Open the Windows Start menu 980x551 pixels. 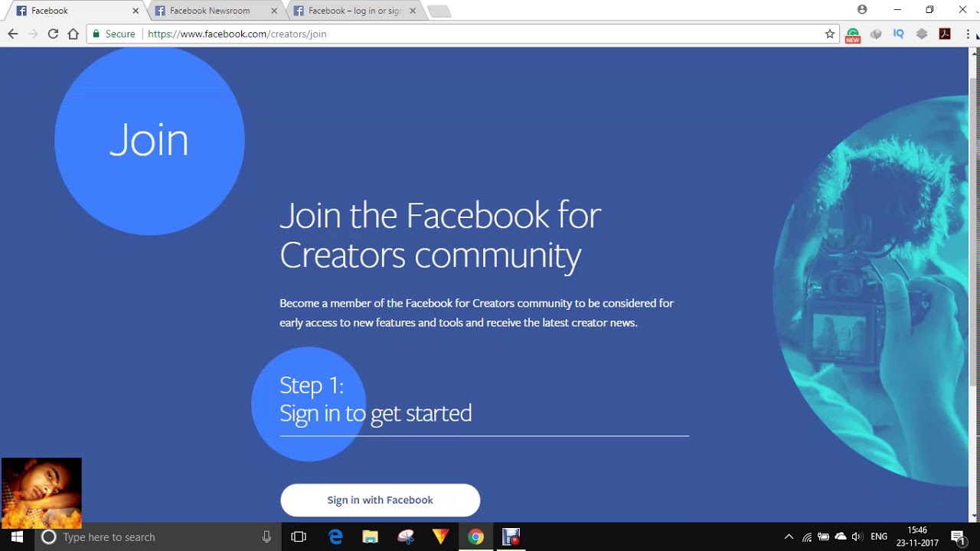(17, 536)
